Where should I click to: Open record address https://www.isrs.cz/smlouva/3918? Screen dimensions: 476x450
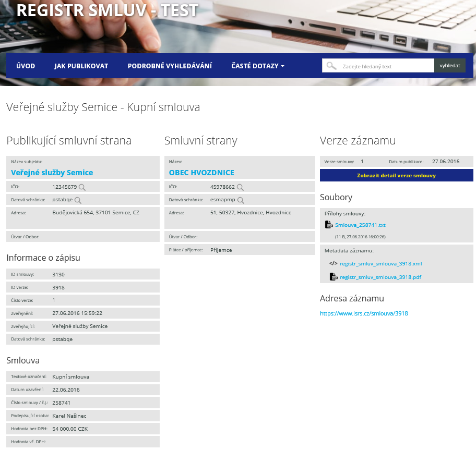coord(364,313)
